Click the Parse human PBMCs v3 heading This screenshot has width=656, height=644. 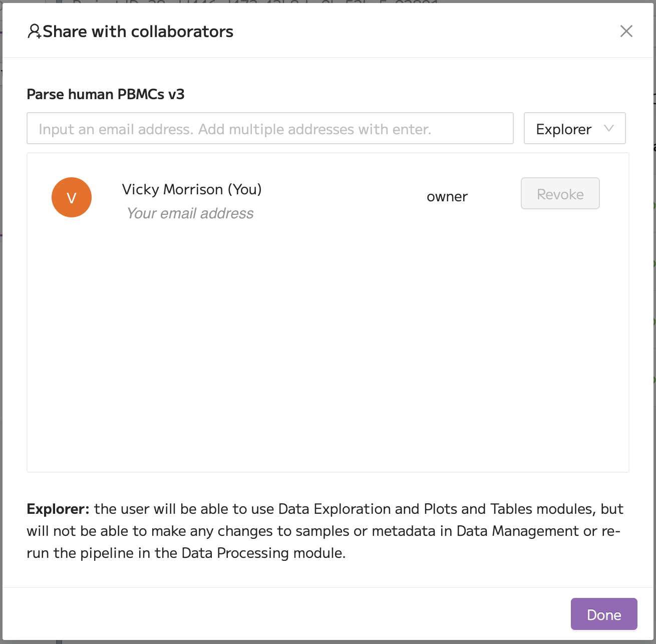[x=106, y=94]
